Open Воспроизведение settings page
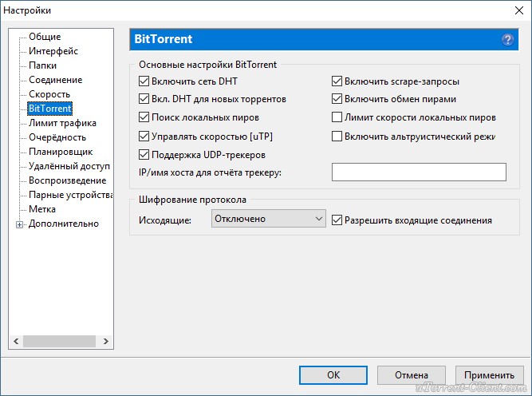Viewport: 532px width, 396px height. tap(68, 180)
